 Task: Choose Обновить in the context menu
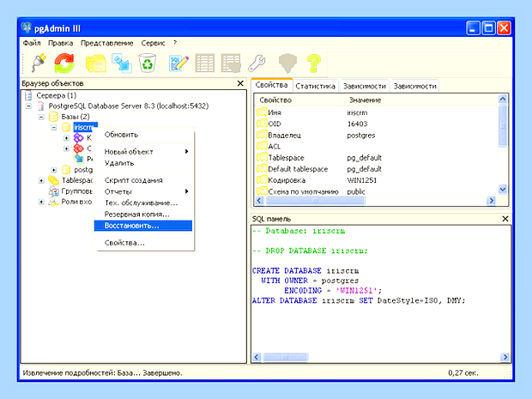[x=142, y=135]
